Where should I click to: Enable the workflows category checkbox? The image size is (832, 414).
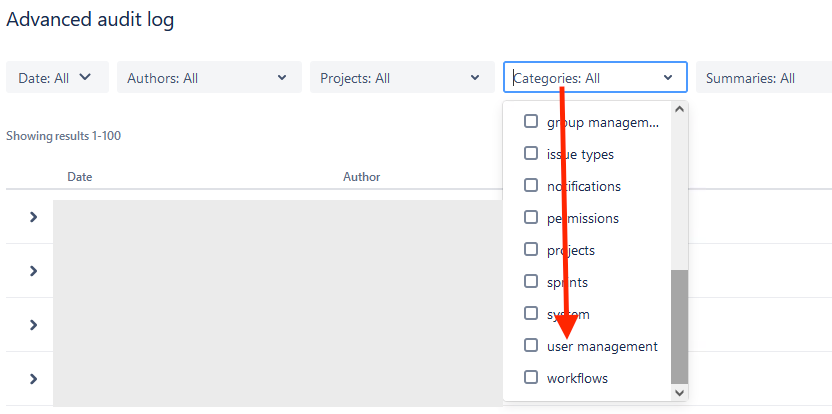pos(531,378)
